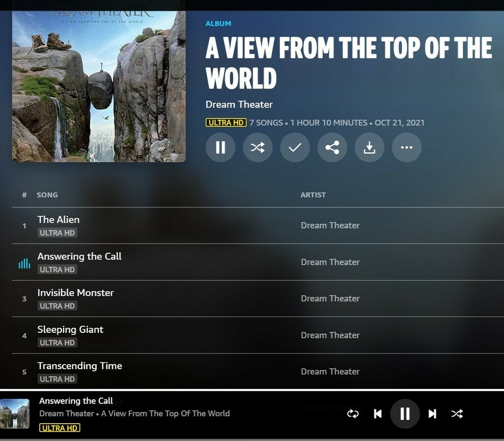
Task: Pause playback in the bottom player bar
Action: (x=405, y=414)
